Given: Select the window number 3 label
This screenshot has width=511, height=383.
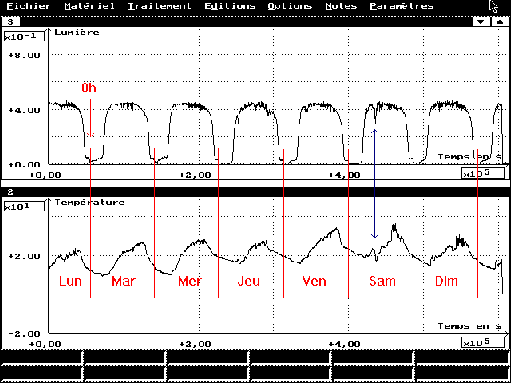Looking at the screenshot, I should click(11, 22).
